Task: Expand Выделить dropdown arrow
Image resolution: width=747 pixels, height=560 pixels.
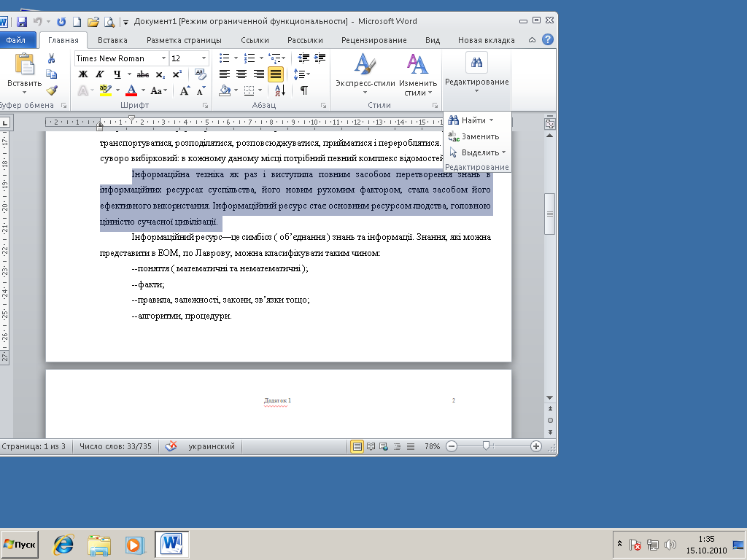Action: click(x=503, y=152)
